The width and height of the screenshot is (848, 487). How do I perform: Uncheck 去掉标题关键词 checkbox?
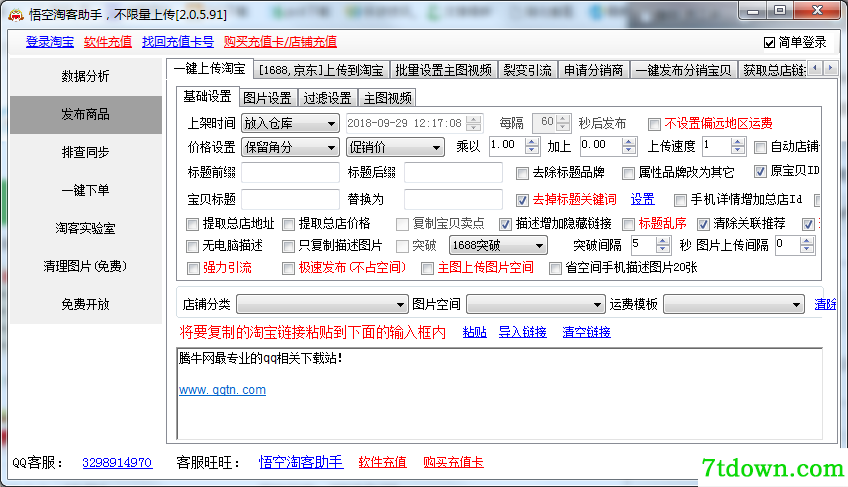coord(522,200)
